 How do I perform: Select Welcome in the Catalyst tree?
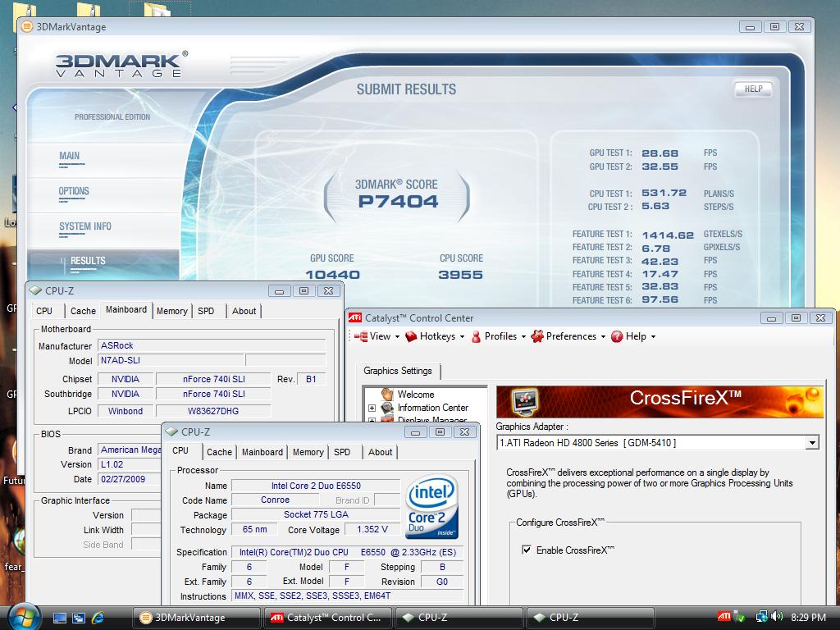pos(416,395)
